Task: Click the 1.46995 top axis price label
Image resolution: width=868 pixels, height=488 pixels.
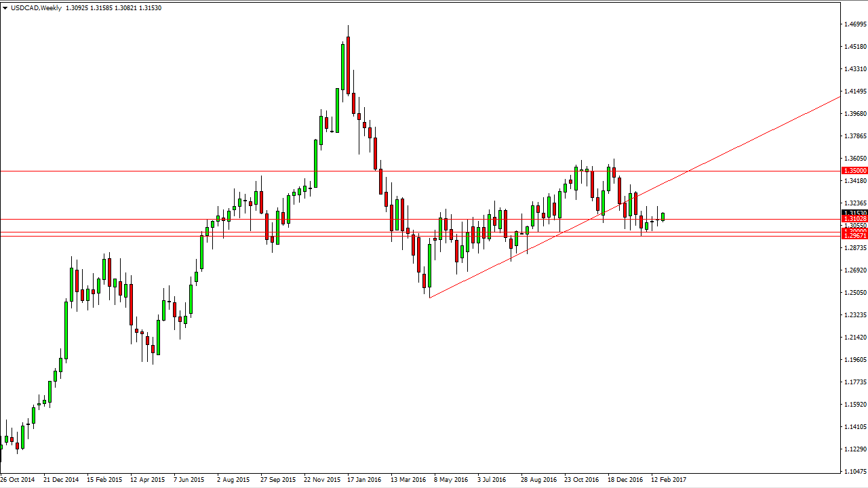Action: pyautogui.click(x=854, y=22)
